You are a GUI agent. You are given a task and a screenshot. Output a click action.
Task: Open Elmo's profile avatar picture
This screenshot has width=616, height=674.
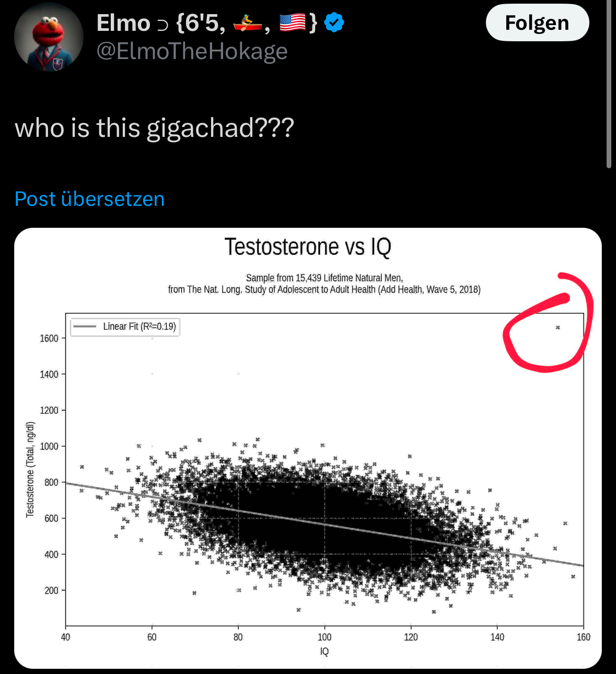point(49,37)
